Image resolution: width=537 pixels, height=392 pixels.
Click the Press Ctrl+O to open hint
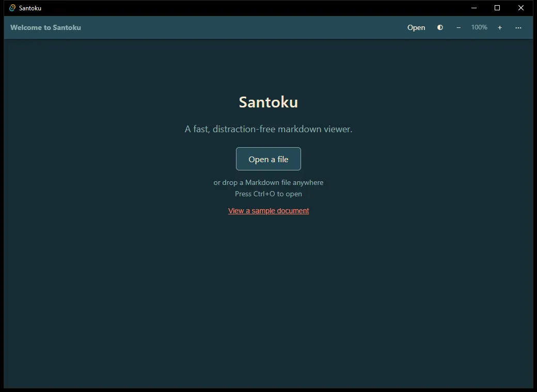tap(268, 194)
